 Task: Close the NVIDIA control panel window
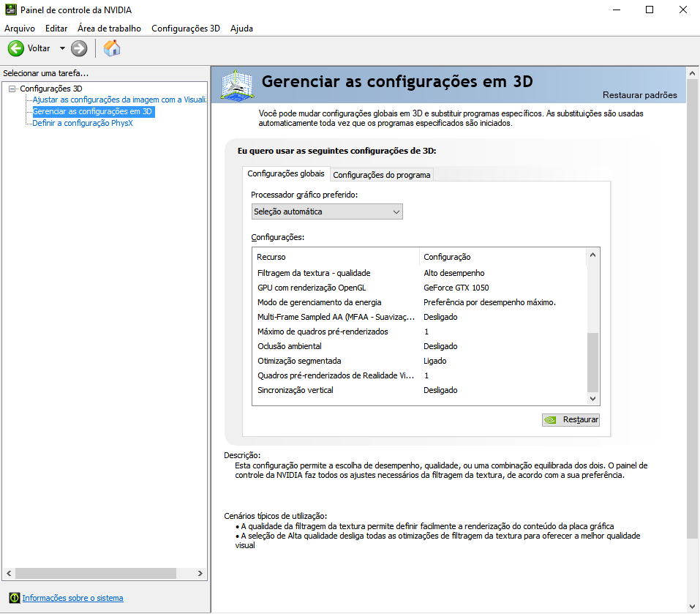click(682, 10)
